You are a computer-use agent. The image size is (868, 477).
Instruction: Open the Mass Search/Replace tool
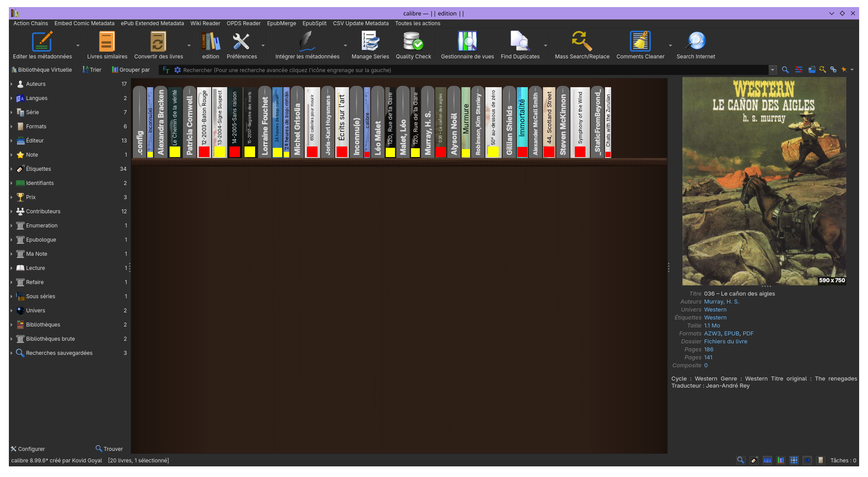582,45
